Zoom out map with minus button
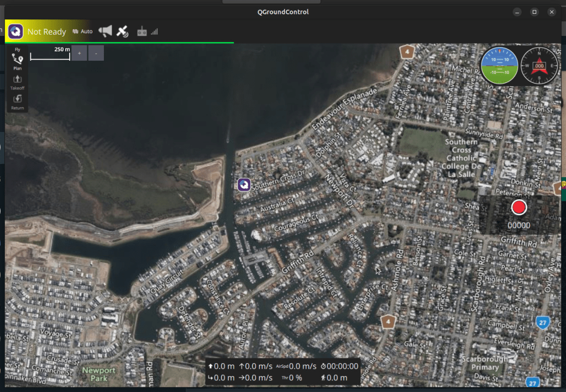The height and width of the screenshot is (392, 566). tap(96, 53)
